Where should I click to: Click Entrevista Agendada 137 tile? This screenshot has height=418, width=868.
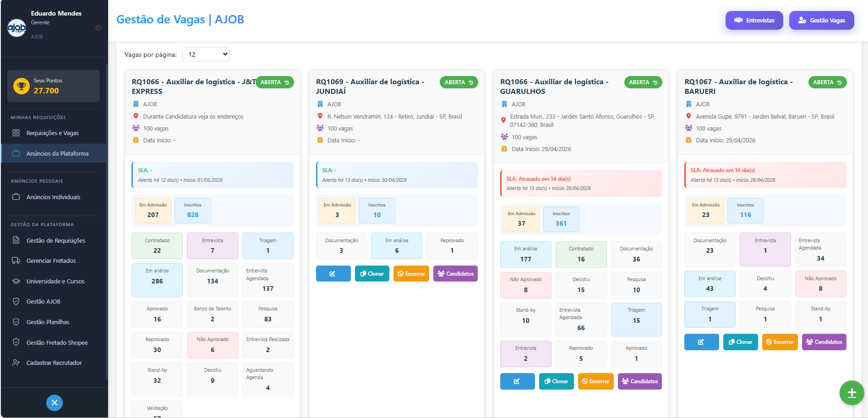(x=267, y=280)
